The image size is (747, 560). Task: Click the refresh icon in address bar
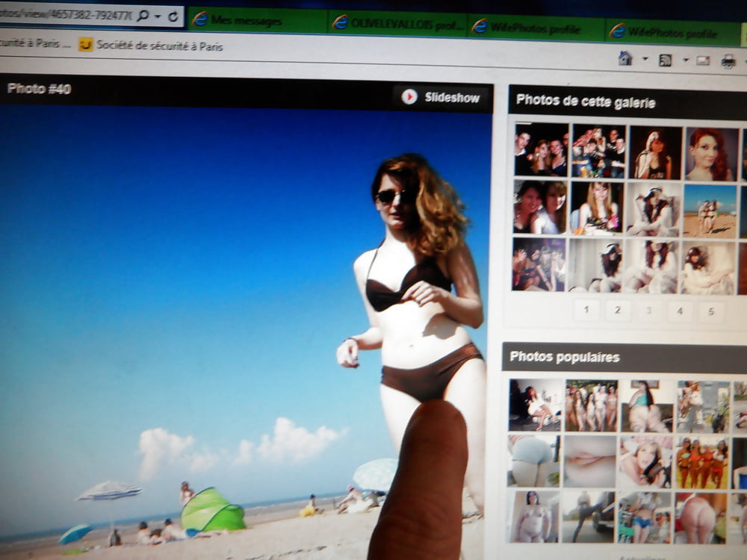pos(173,16)
